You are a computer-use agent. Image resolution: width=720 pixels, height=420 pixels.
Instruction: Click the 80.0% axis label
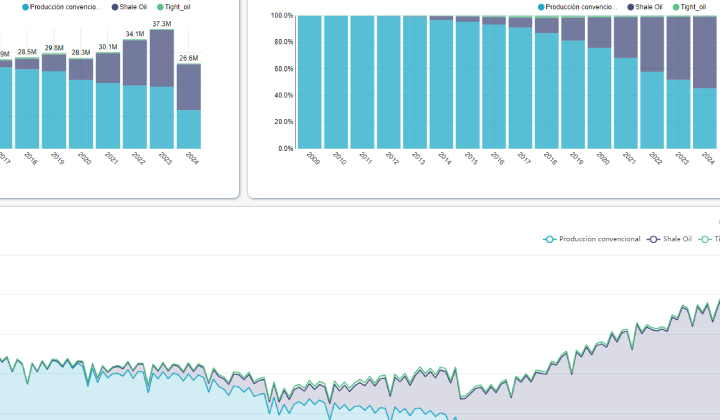coord(284,42)
